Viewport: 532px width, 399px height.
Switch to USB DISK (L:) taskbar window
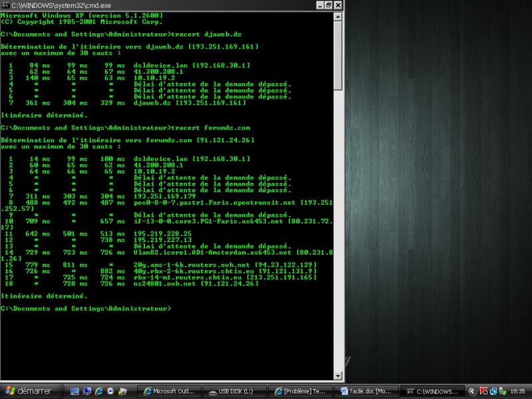[234, 391]
